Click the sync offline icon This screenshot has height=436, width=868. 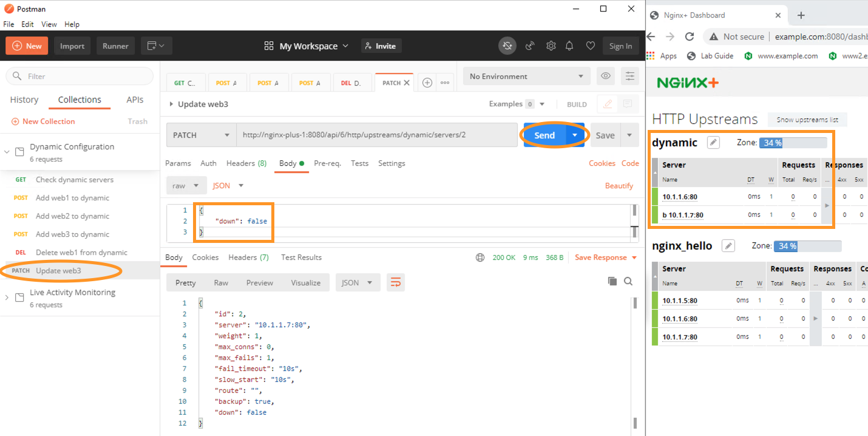point(507,46)
